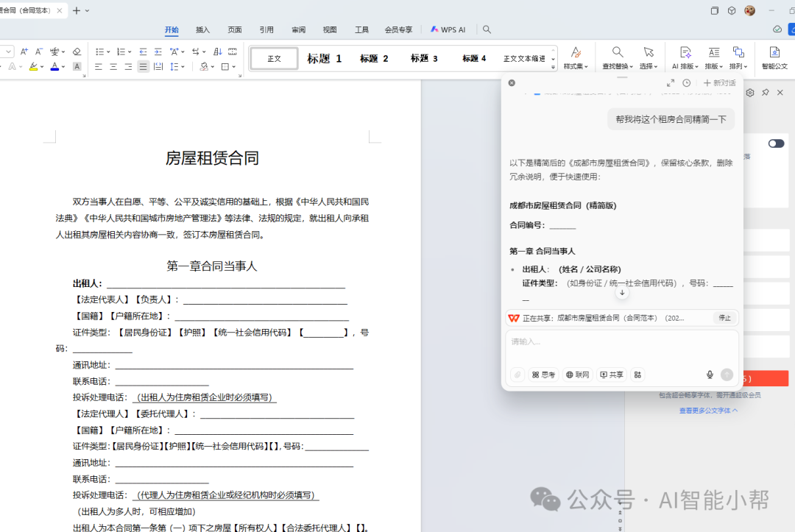This screenshot has height=532, width=795.
Task: Center align text in ribbon
Action: (x=113, y=66)
